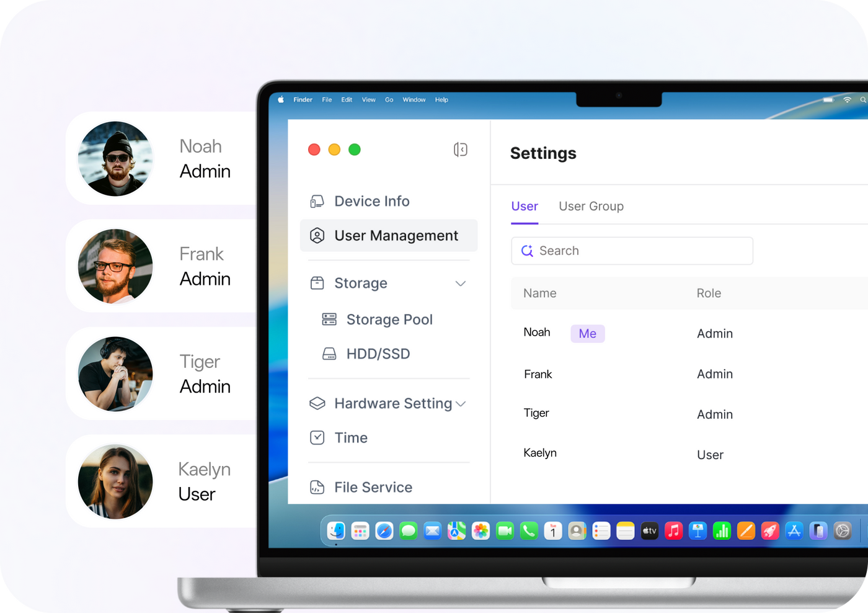Click the File Service document icon
Image resolution: width=868 pixels, height=613 pixels.
pyautogui.click(x=317, y=487)
